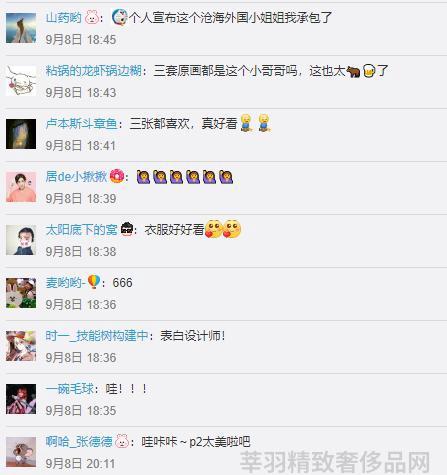447x475 pixels.
Task: Click the sunglasses badge after 太阳底下的窝
Action: [127, 229]
